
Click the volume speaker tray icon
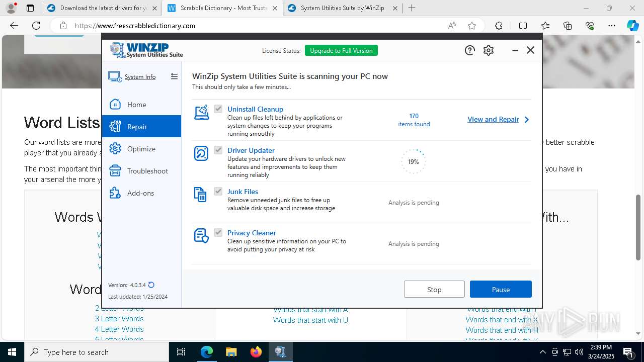pyautogui.click(x=579, y=352)
